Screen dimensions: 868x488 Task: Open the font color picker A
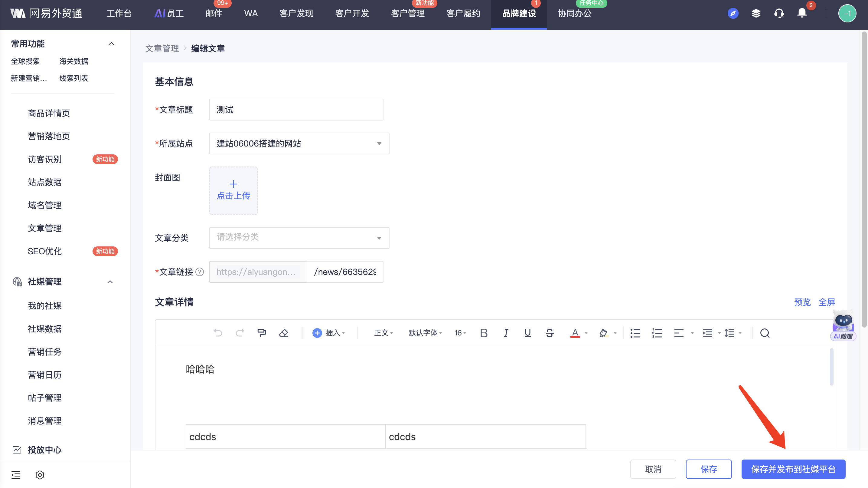pos(575,333)
